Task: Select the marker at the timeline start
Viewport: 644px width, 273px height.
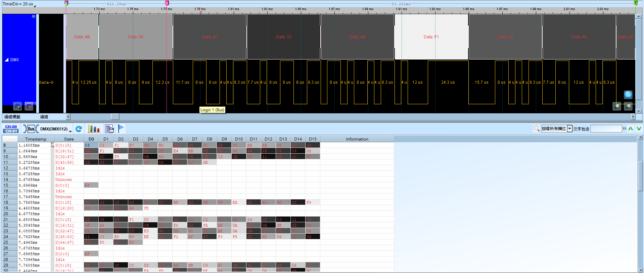Action: coord(66,3)
